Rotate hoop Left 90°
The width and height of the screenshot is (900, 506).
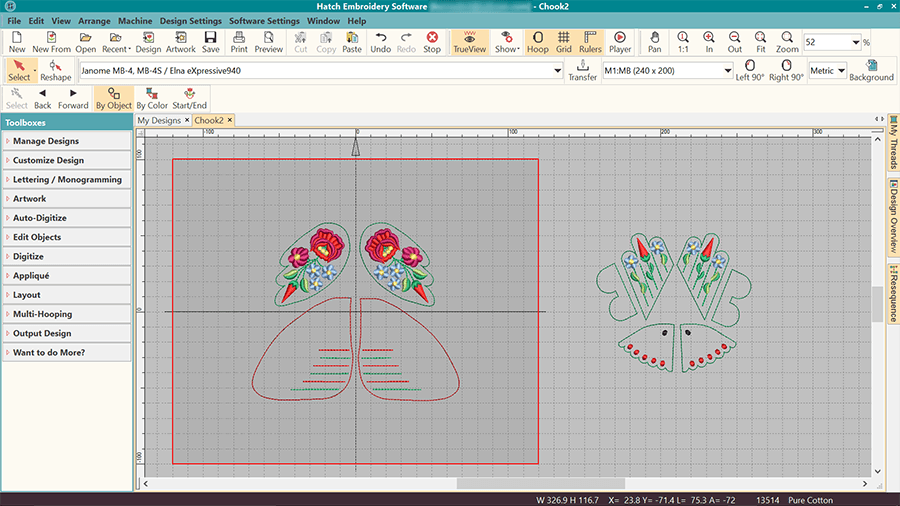pyautogui.click(x=750, y=71)
